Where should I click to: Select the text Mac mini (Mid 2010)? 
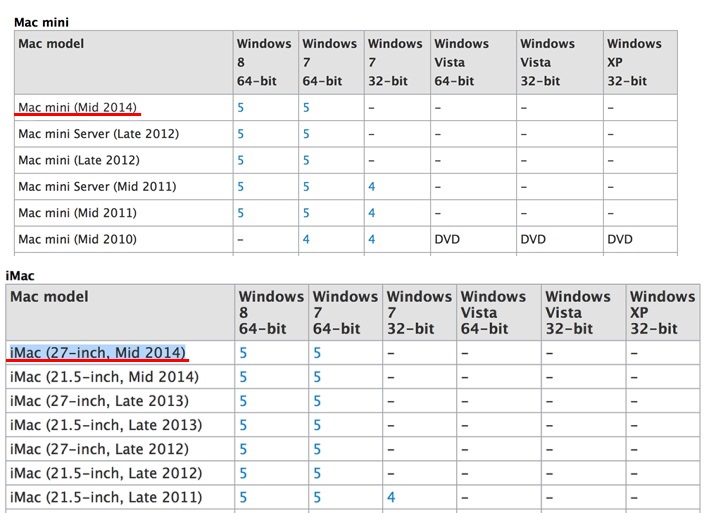click(77, 239)
